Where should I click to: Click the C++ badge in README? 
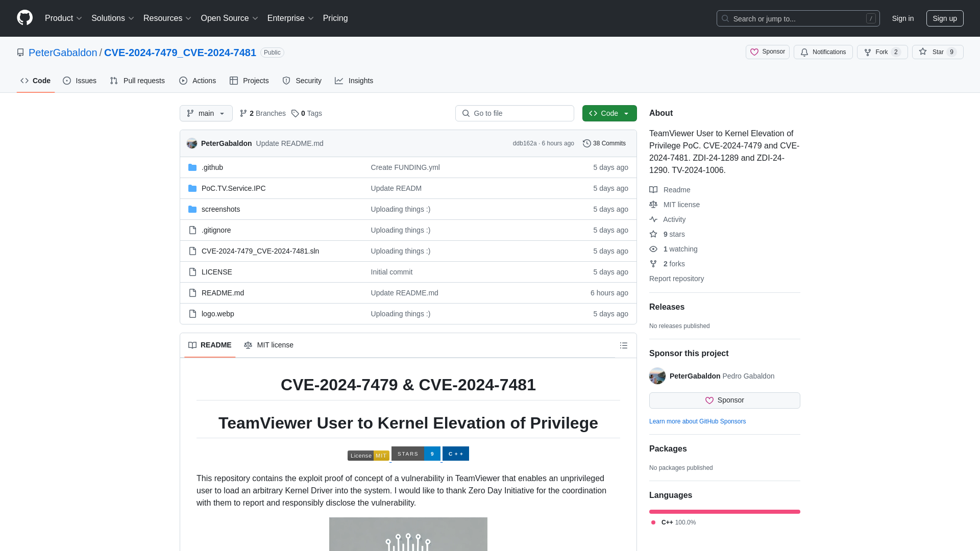(x=455, y=454)
